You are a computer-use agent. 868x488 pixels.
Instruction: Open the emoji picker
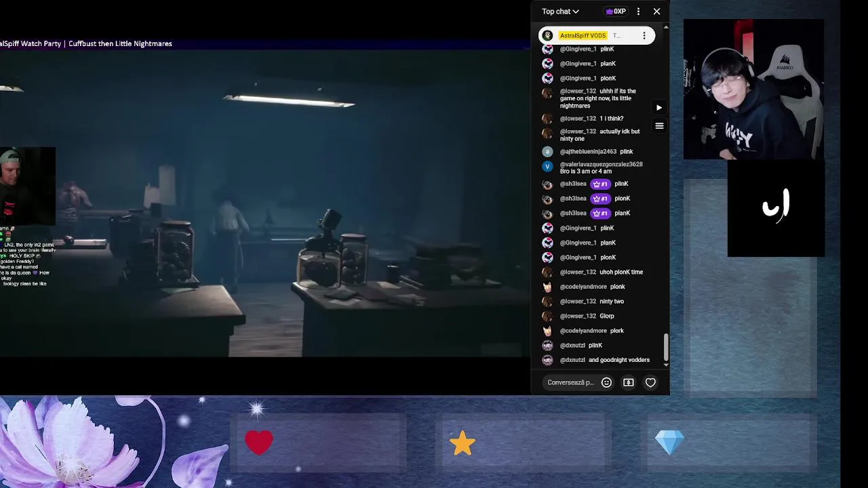(x=607, y=383)
